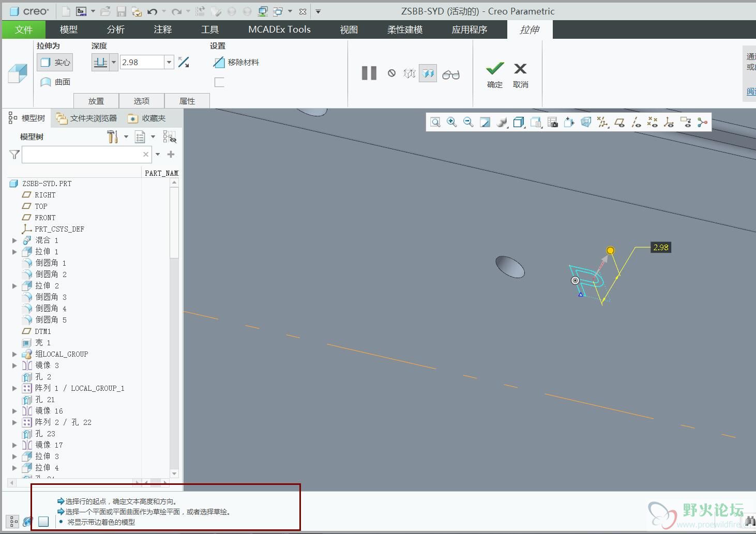
Task: Click the Open folder icon
Action: coord(105,11)
